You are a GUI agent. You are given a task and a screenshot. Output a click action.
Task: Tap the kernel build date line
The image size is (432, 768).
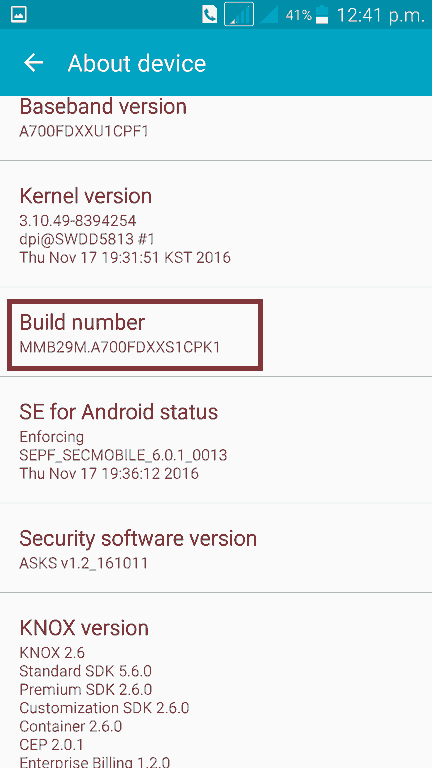pyautogui.click(x=125, y=257)
